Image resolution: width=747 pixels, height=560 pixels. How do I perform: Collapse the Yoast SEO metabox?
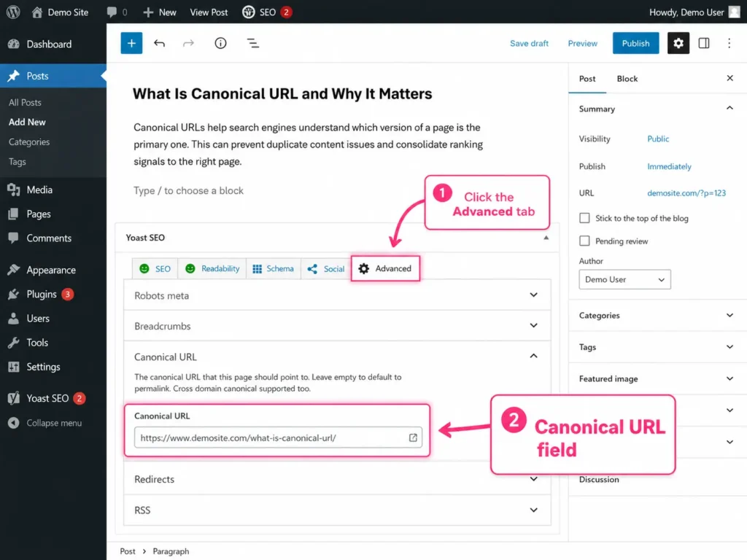click(546, 238)
